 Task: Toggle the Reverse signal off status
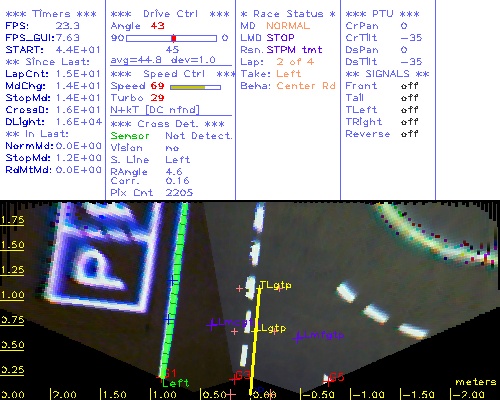[410, 134]
